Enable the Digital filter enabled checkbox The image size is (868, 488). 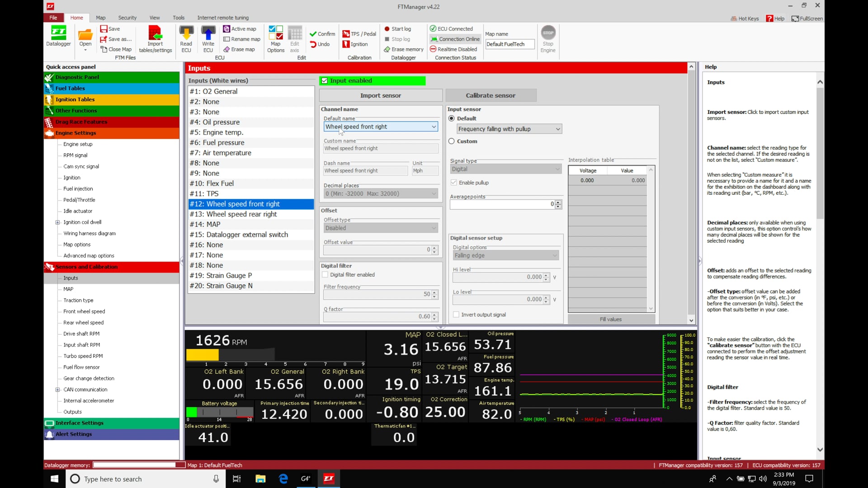coord(325,274)
